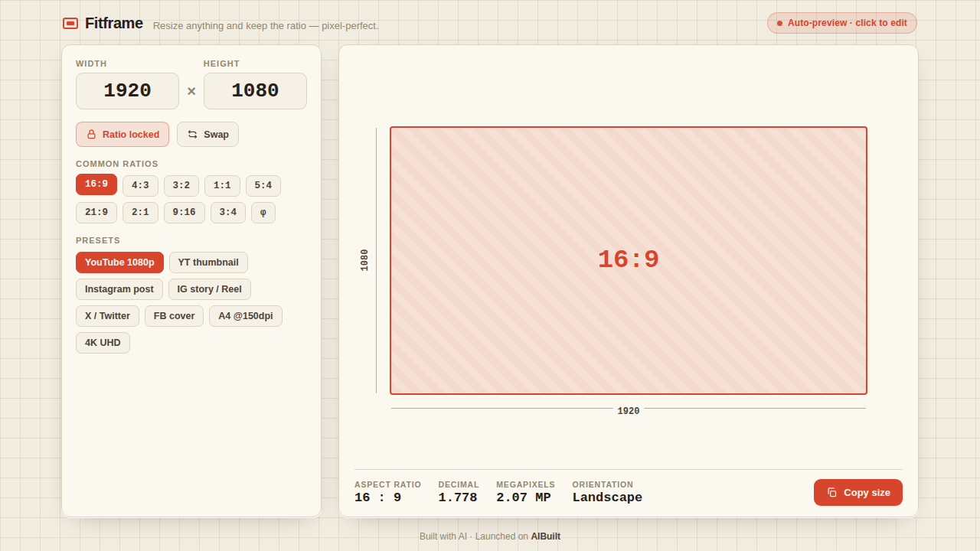980x551 pixels.
Task: Select the 3:4 ratio chip
Action: (x=228, y=213)
